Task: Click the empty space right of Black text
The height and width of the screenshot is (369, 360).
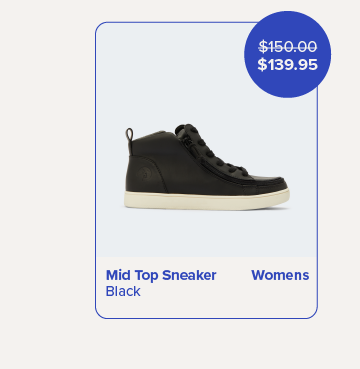Action: coord(227,293)
